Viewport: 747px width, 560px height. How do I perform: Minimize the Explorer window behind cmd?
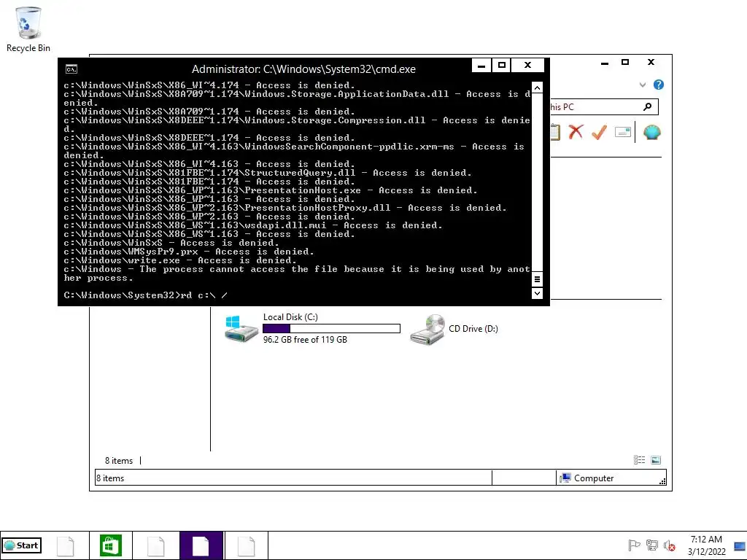point(605,63)
